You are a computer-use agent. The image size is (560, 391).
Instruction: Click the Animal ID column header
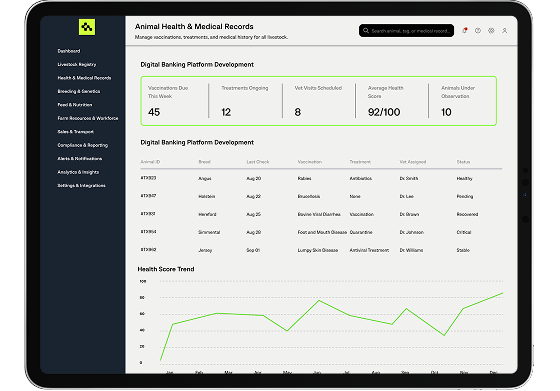click(x=150, y=162)
